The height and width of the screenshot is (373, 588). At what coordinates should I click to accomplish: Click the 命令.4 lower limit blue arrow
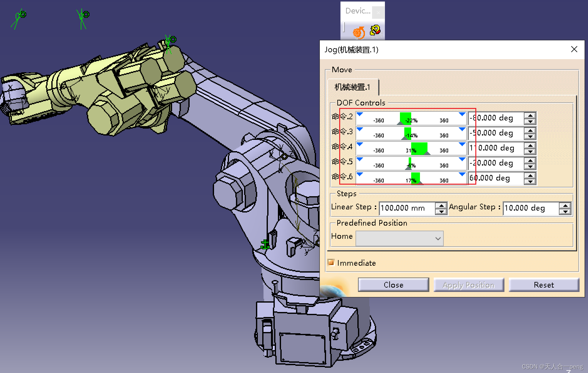click(x=360, y=144)
